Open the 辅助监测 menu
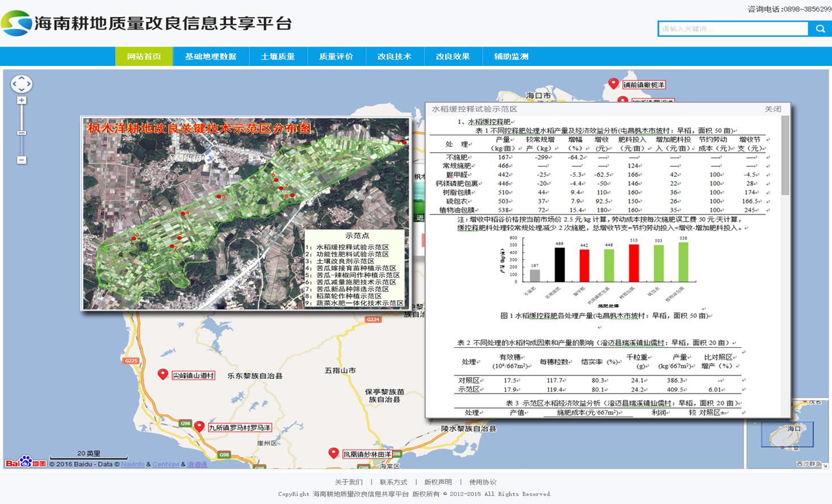832x504 pixels. (511, 56)
